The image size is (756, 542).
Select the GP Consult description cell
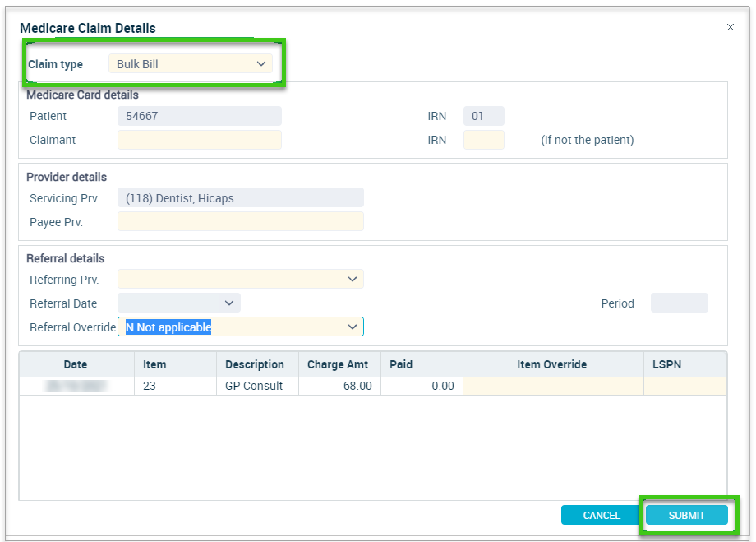click(x=257, y=386)
